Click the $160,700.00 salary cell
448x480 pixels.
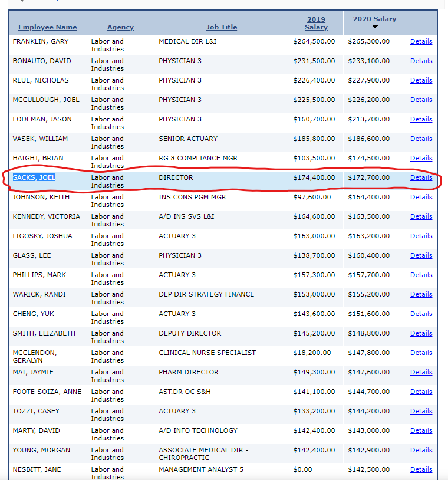[314, 119]
